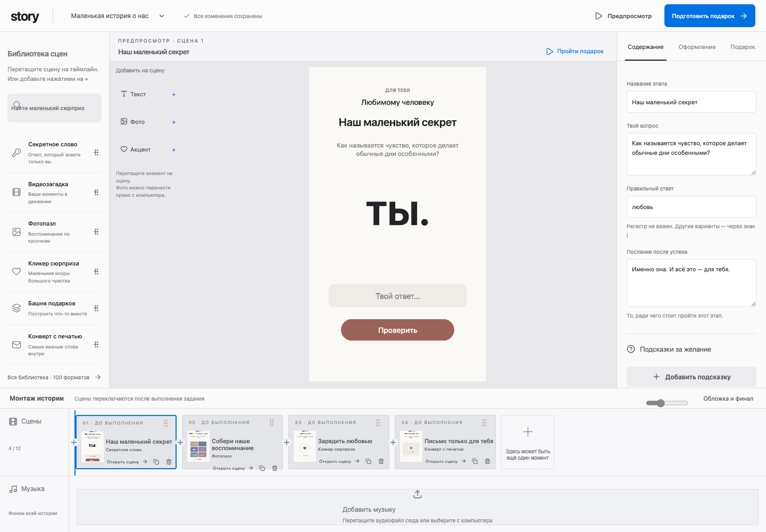Click the Название этапа input field

[691, 102]
